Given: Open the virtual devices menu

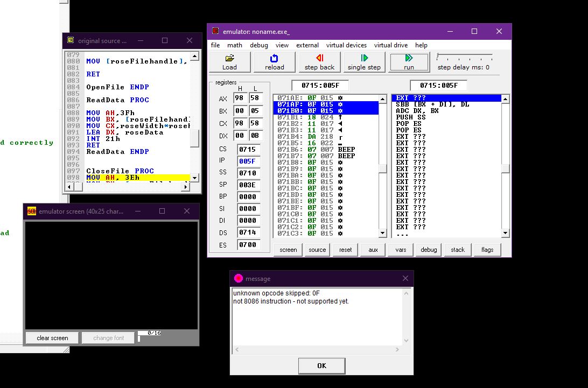Looking at the screenshot, I should click(x=346, y=45).
